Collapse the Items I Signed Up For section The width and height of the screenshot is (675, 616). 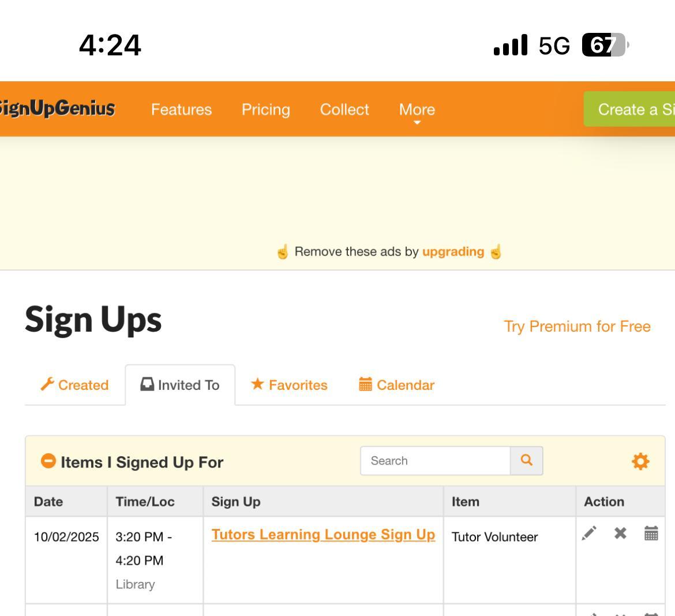point(48,461)
